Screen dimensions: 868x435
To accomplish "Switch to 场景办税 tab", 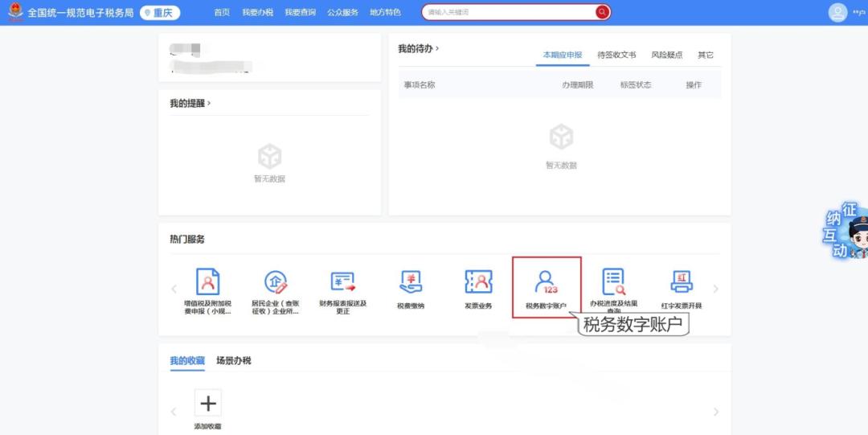I will pos(234,361).
